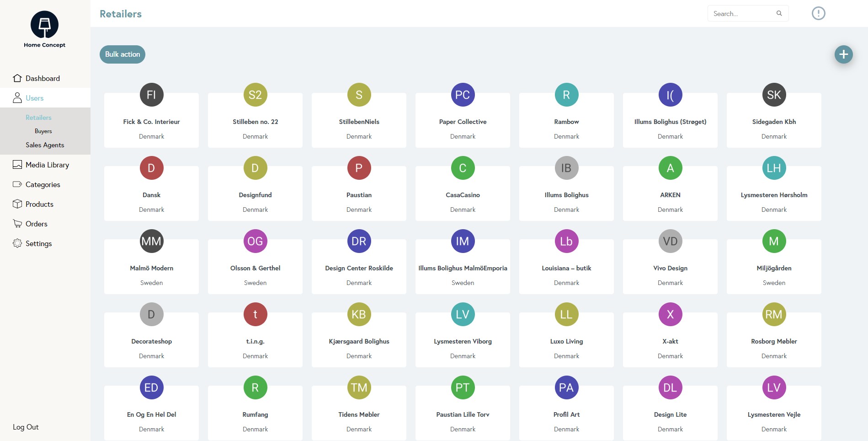Click the RM avatar for Rosborg Møbler
Screen dimensions: 868x441
tap(774, 314)
